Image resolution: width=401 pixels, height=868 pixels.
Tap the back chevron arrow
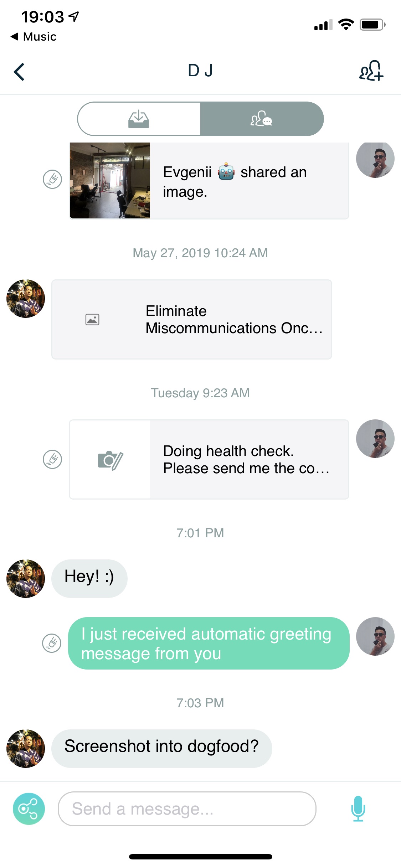coord(19,72)
